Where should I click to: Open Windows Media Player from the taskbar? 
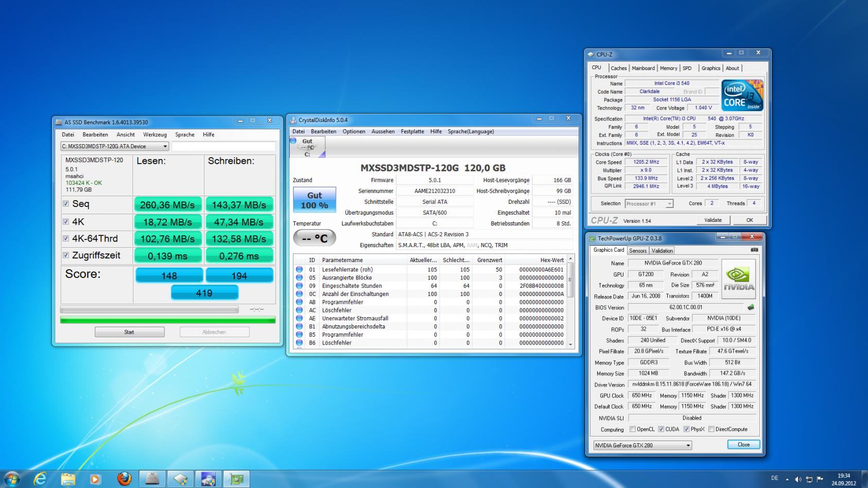(95, 479)
